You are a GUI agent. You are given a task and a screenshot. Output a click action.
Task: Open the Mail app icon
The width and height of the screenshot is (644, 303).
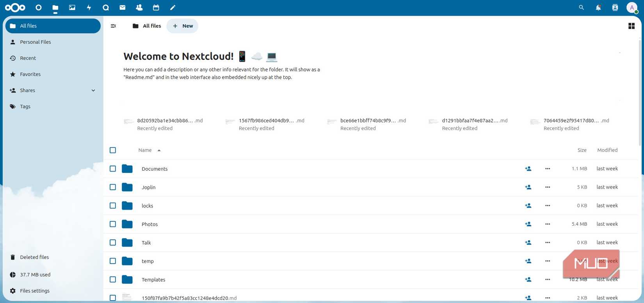tap(123, 7)
